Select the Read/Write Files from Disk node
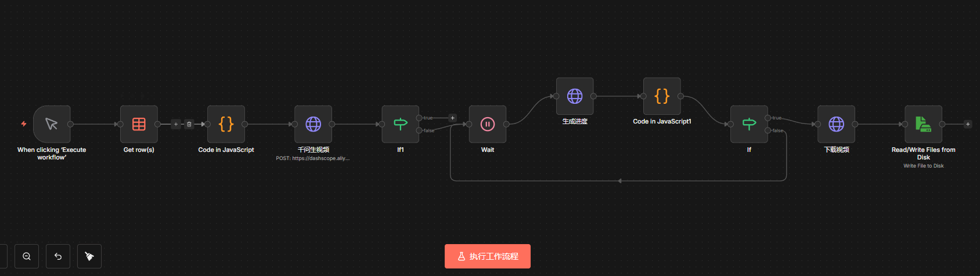This screenshot has height=276, width=980. coord(923,124)
